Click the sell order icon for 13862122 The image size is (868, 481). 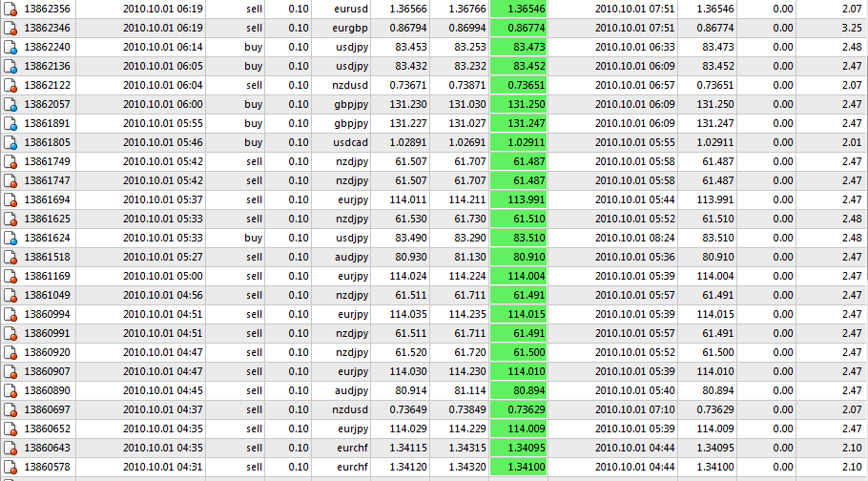10,85
